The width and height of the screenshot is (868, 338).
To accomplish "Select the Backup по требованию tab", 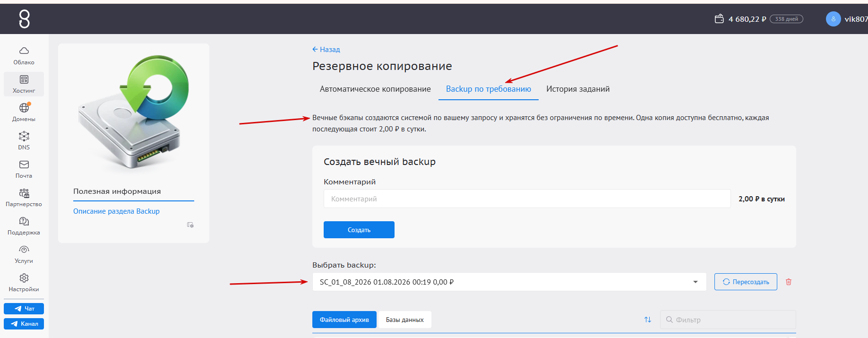I will click(x=489, y=89).
